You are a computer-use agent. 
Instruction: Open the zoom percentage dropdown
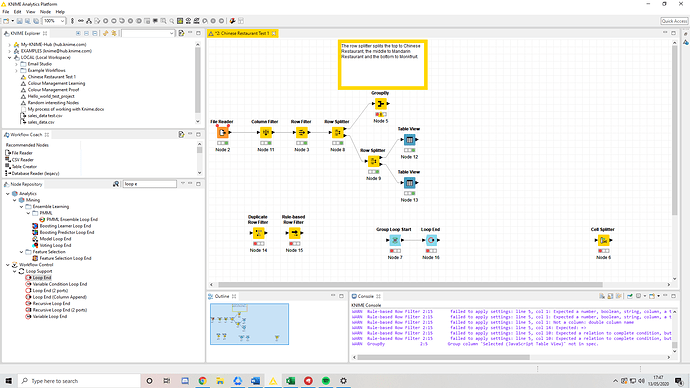[62, 21]
